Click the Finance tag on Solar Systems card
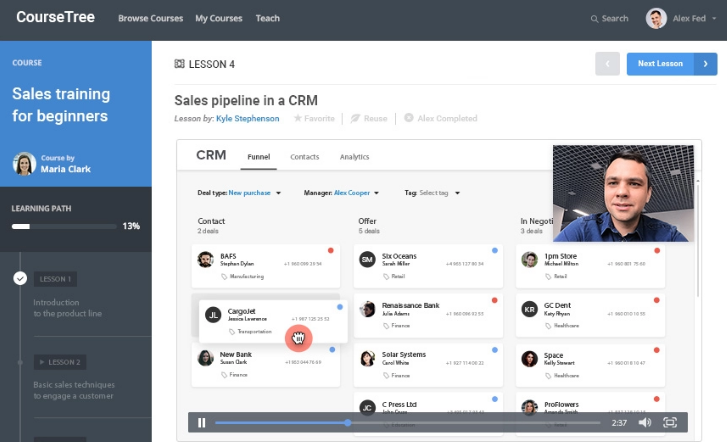727x442 pixels. [396, 376]
